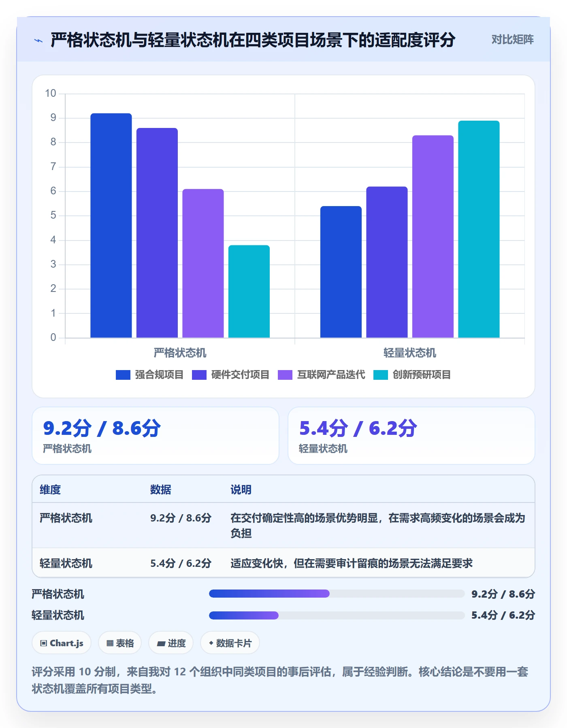
Task: Click the teal bar in the 严格状态机 group
Action: (x=249, y=292)
